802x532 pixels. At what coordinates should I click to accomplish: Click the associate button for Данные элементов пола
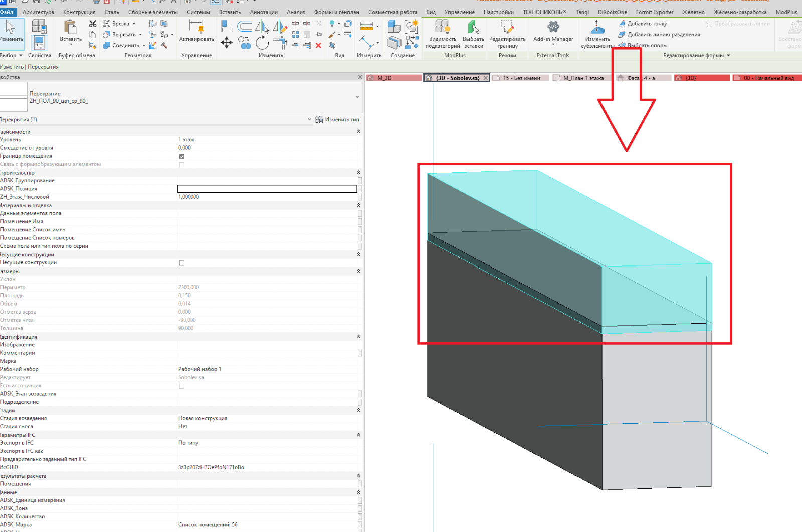coord(360,213)
